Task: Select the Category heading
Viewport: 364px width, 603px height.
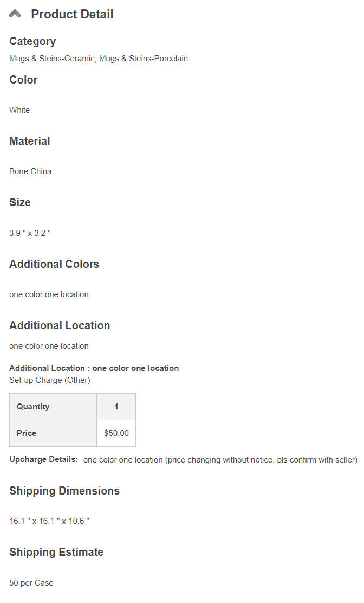Action: click(32, 41)
